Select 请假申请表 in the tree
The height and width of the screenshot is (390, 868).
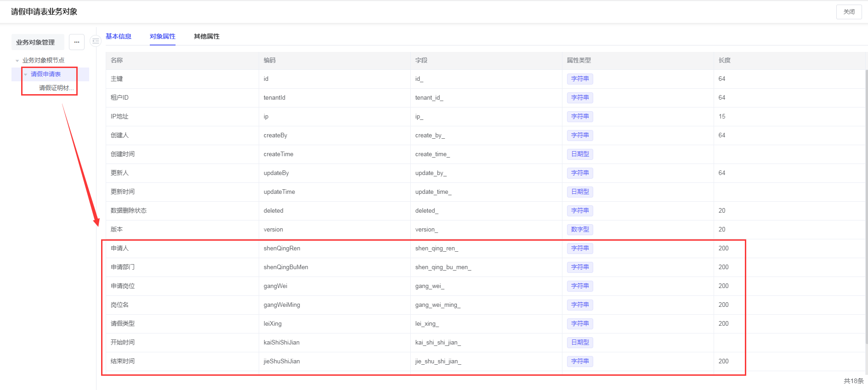[x=45, y=74]
